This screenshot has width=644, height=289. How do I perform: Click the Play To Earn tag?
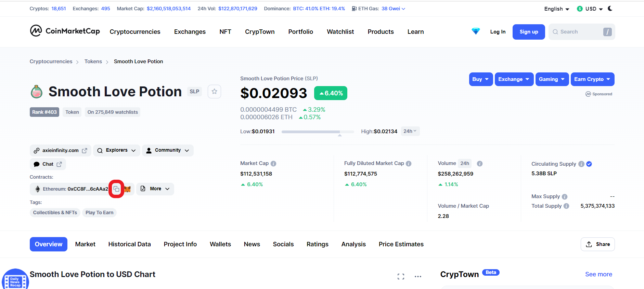[99, 212]
